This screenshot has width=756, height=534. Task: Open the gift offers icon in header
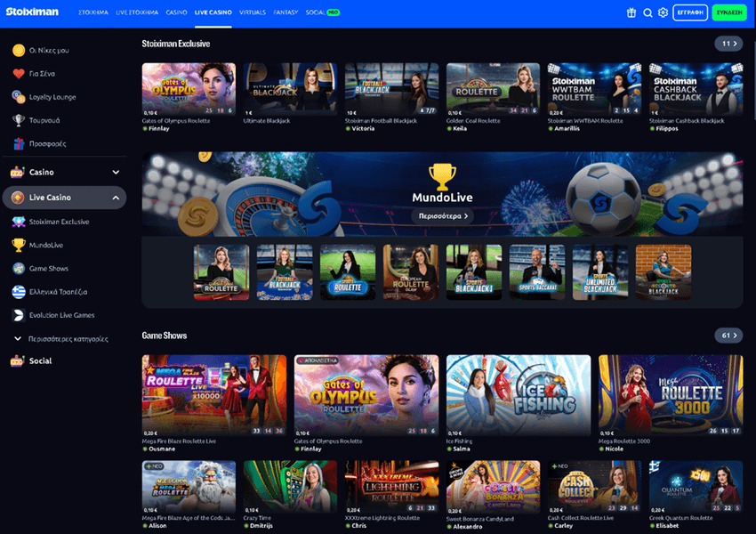(631, 13)
